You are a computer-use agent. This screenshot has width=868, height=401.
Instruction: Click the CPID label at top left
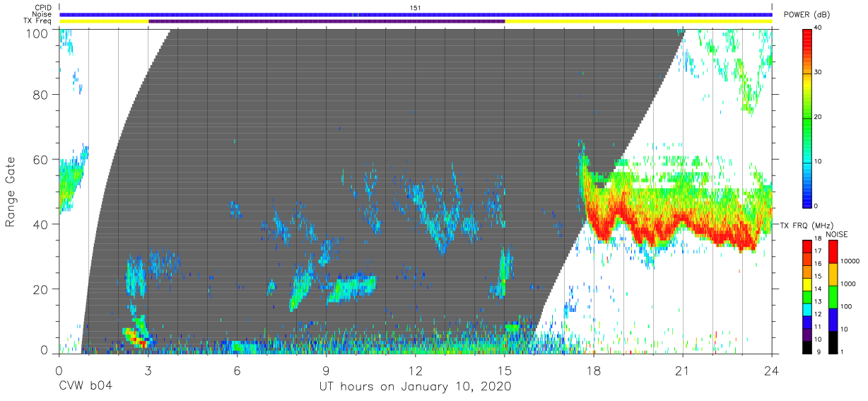click(x=45, y=8)
